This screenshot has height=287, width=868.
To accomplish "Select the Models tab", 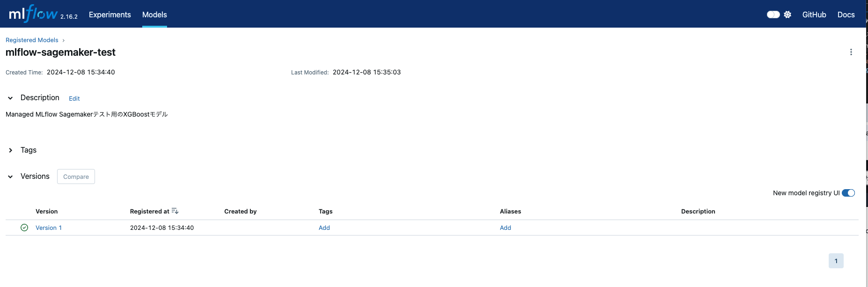I will click(x=154, y=15).
